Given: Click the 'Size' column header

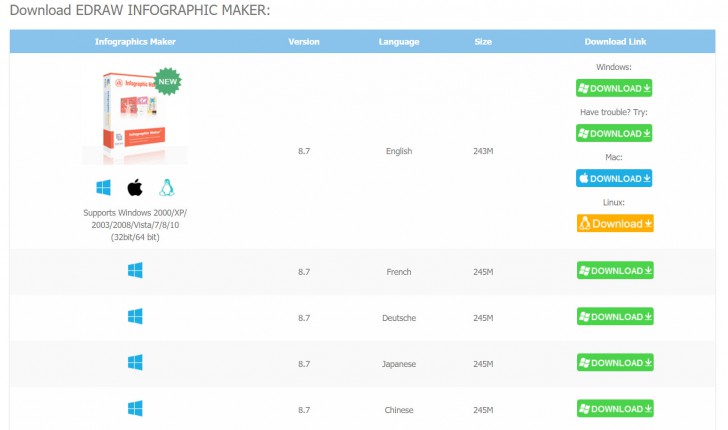Looking at the screenshot, I should pyautogui.click(x=483, y=42).
